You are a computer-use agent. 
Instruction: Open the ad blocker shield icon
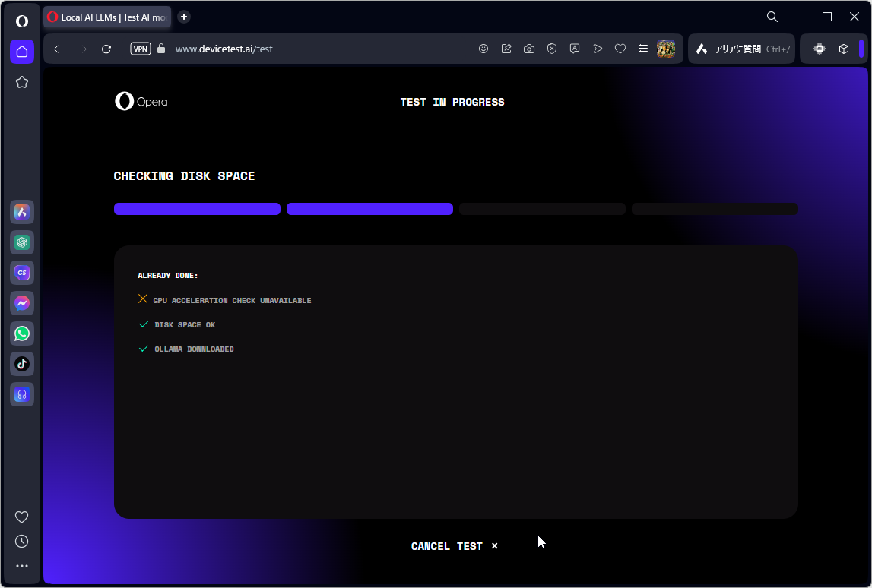pos(552,49)
